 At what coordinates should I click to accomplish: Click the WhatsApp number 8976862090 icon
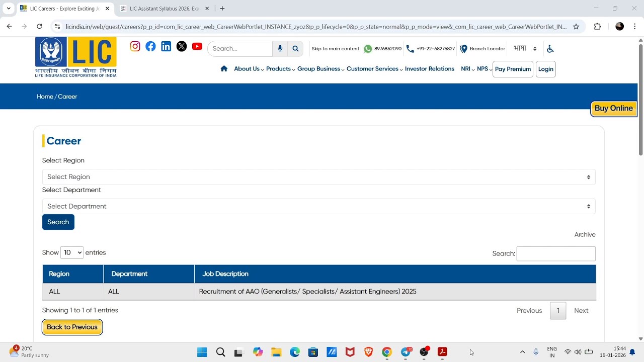tap(368, 49)
